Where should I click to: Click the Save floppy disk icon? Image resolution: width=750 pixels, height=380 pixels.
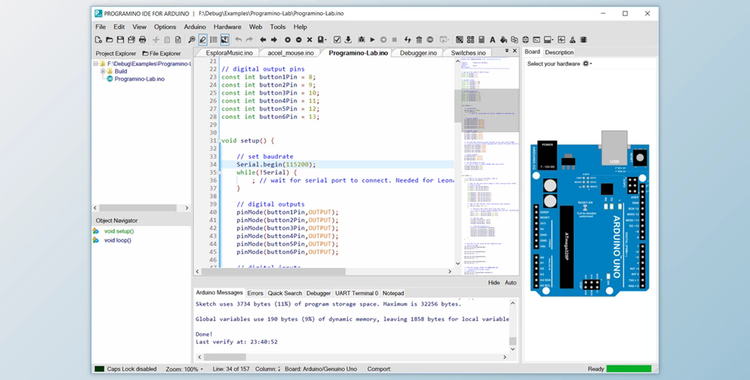pos(121,40)
